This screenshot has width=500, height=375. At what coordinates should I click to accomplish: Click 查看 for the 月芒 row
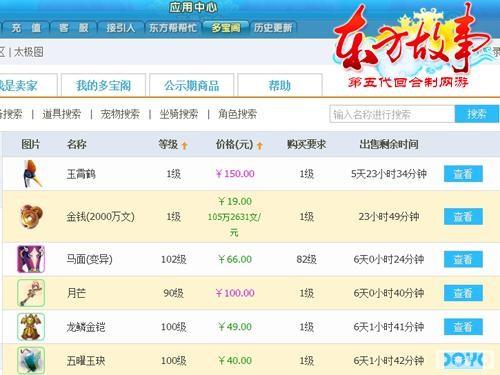463,293
